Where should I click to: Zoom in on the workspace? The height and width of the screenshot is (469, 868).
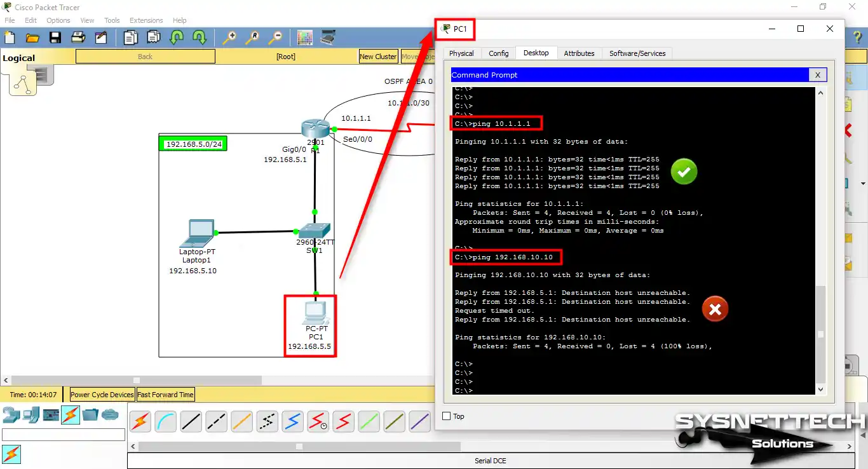pyautogui.click(x=229, y=37)
